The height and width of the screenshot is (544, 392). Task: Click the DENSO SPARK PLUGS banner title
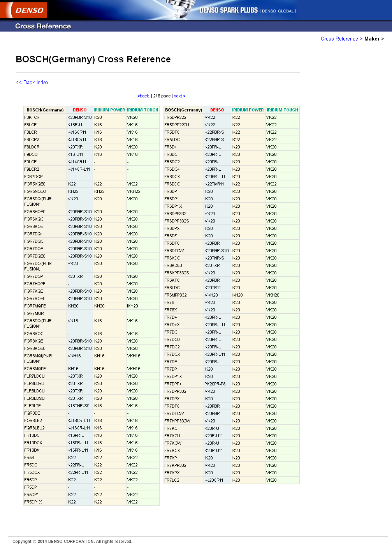(229, 10)
